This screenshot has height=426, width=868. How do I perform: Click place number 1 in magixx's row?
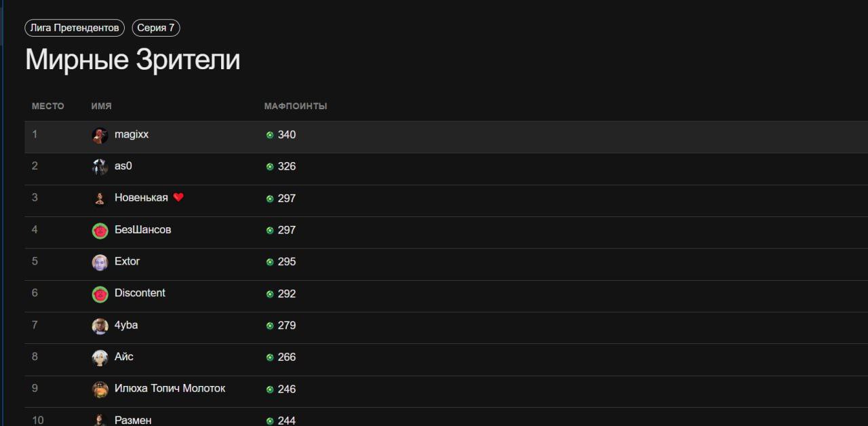(x=35, y=134)
